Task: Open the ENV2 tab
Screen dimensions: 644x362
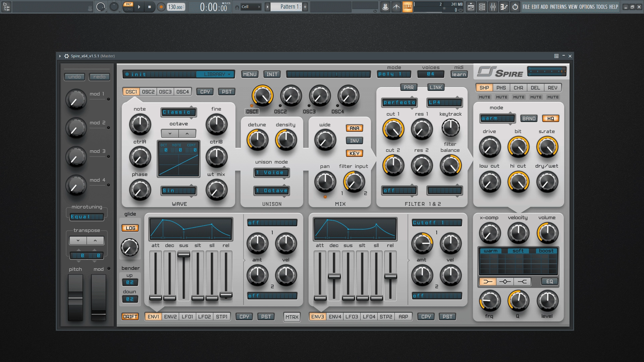Action: tap(170, 316)
